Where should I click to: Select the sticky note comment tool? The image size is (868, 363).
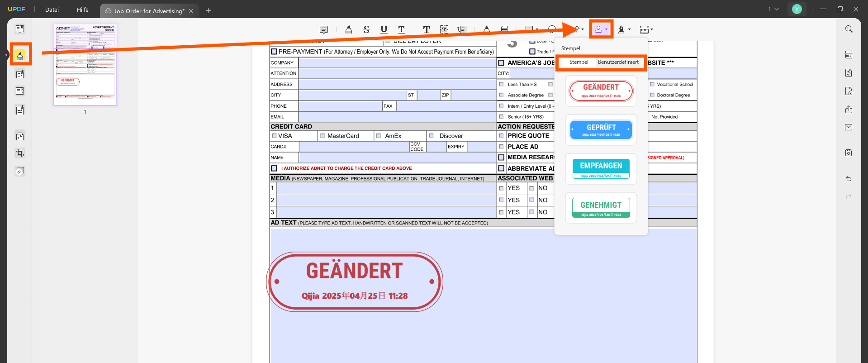click(x=324, y=29)
